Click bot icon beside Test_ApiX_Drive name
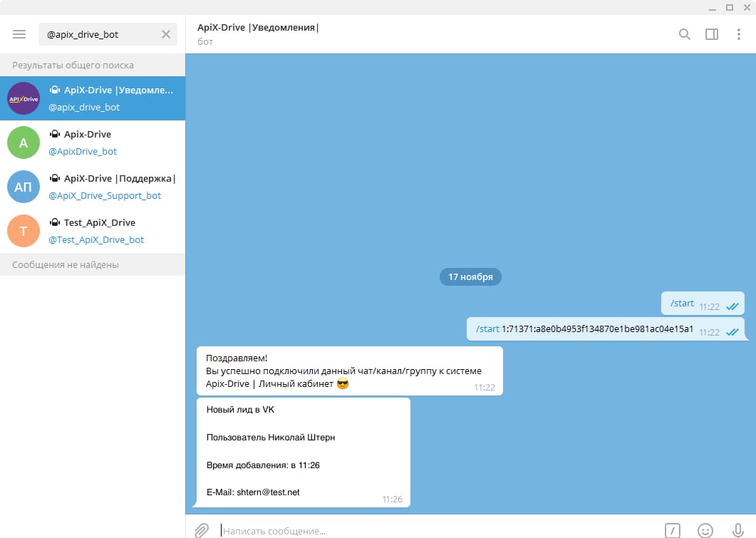The width and height of the screenshot is (756, 538). [x=55, y=222]
